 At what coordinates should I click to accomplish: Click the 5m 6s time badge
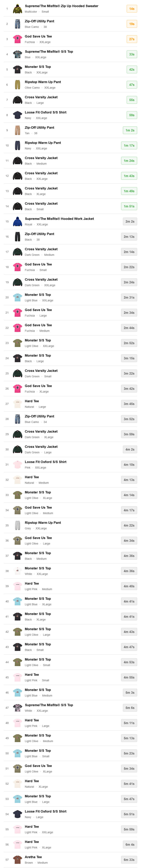130,708
